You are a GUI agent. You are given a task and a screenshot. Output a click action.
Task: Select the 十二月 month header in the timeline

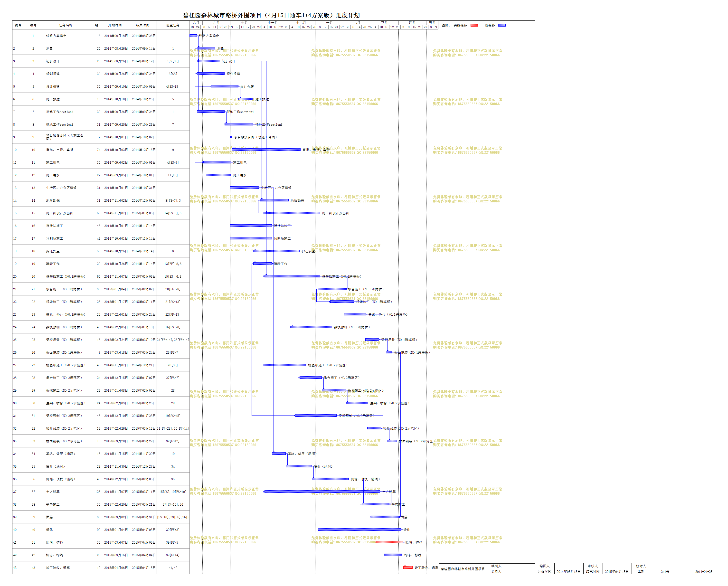pos(301,23)
